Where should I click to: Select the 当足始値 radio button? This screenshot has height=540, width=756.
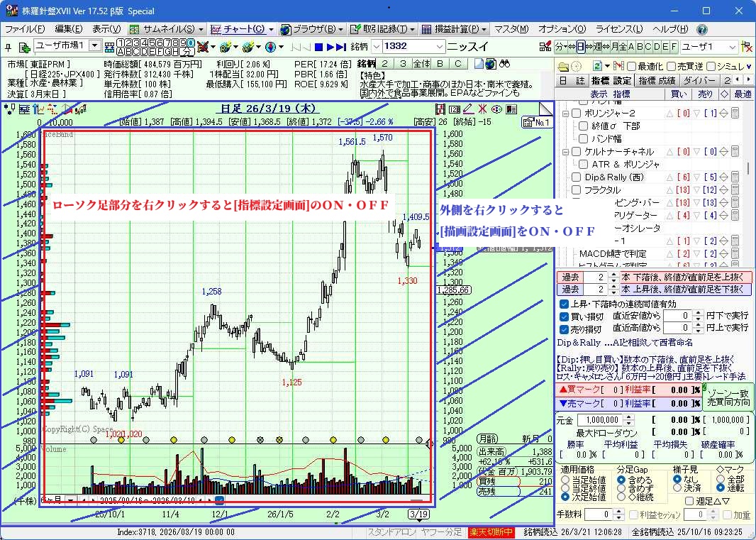pyautogui.click(x=565, y=480)
